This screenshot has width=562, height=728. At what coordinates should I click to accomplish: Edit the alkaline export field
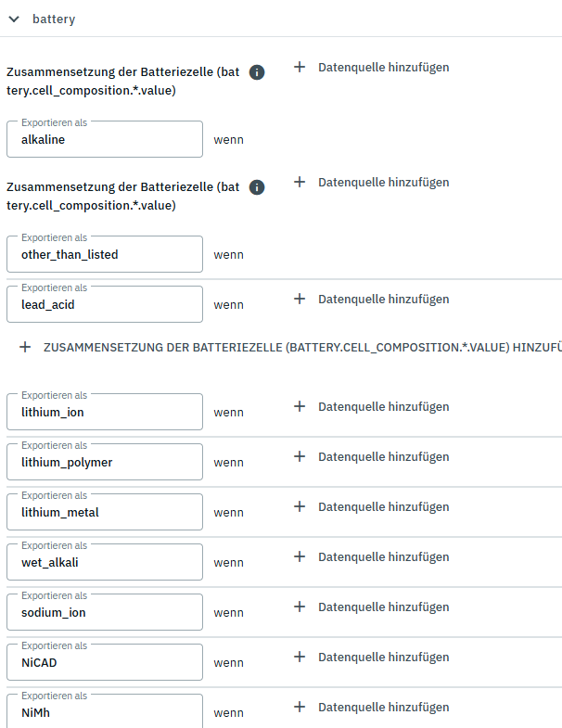point(104,140)
